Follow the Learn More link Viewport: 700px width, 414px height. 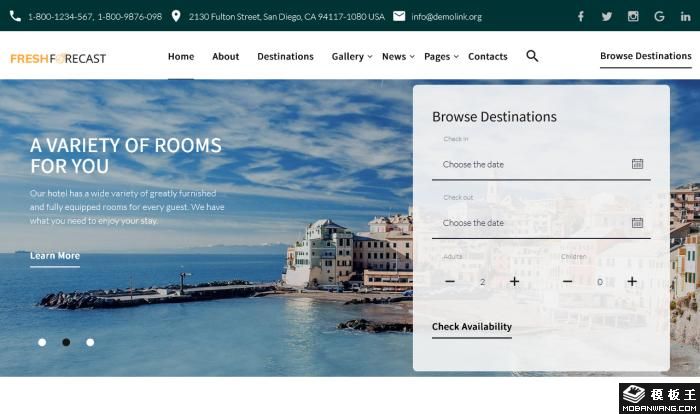(55, 256)
